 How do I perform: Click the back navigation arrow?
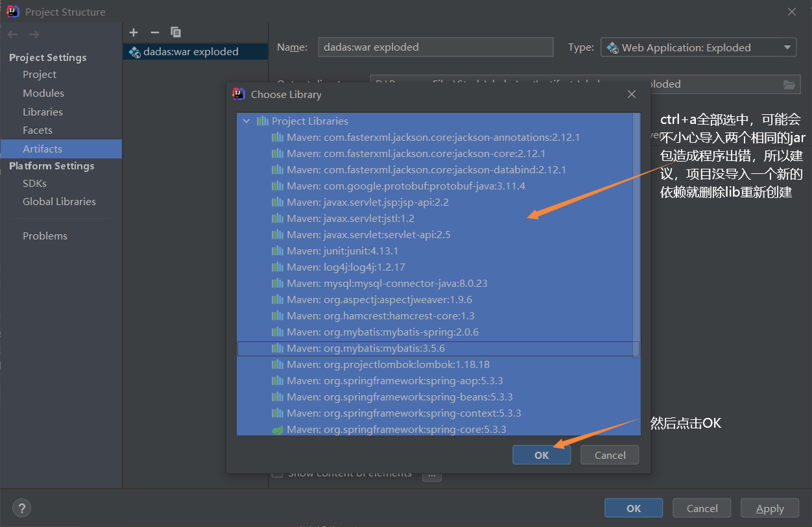click(13, 34)
